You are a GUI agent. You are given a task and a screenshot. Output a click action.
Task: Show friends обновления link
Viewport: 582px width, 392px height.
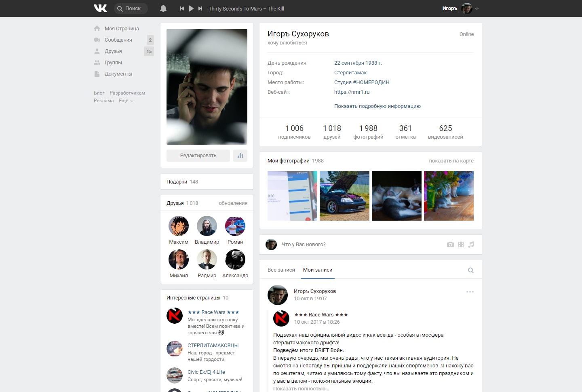click(x=233, y=203)
